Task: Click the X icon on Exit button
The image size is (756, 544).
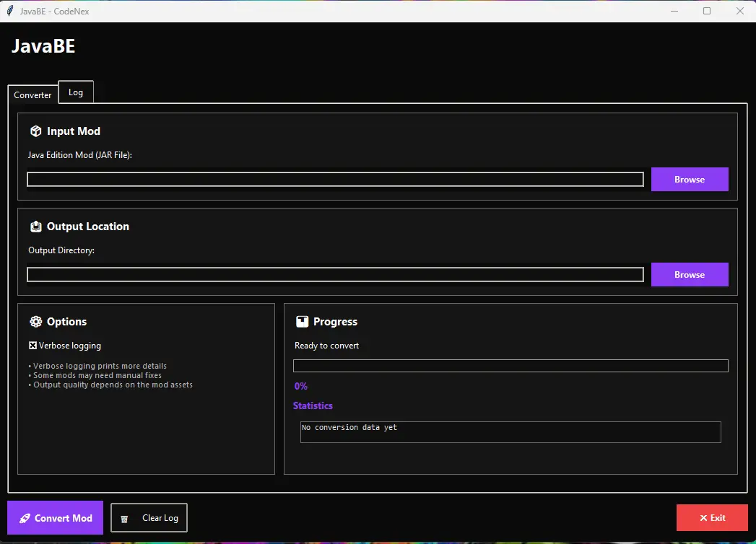Action: pyautogui.click(x=703, y=518)
